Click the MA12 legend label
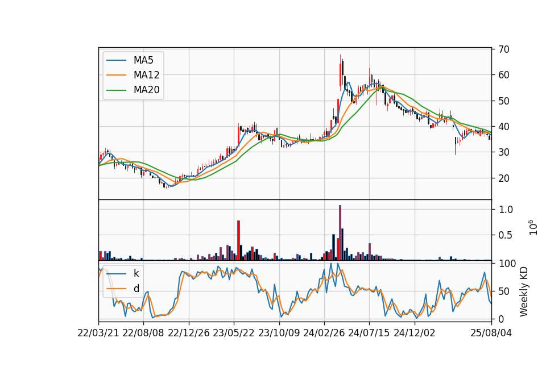This screenshot has width=546, height=392. 146,75
